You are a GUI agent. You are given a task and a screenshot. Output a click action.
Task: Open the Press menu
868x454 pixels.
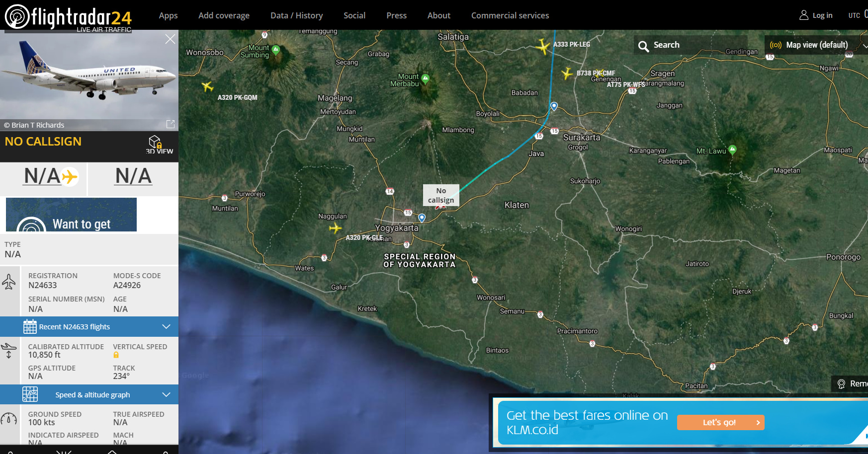pyautogui.click(x=396, y=15)
